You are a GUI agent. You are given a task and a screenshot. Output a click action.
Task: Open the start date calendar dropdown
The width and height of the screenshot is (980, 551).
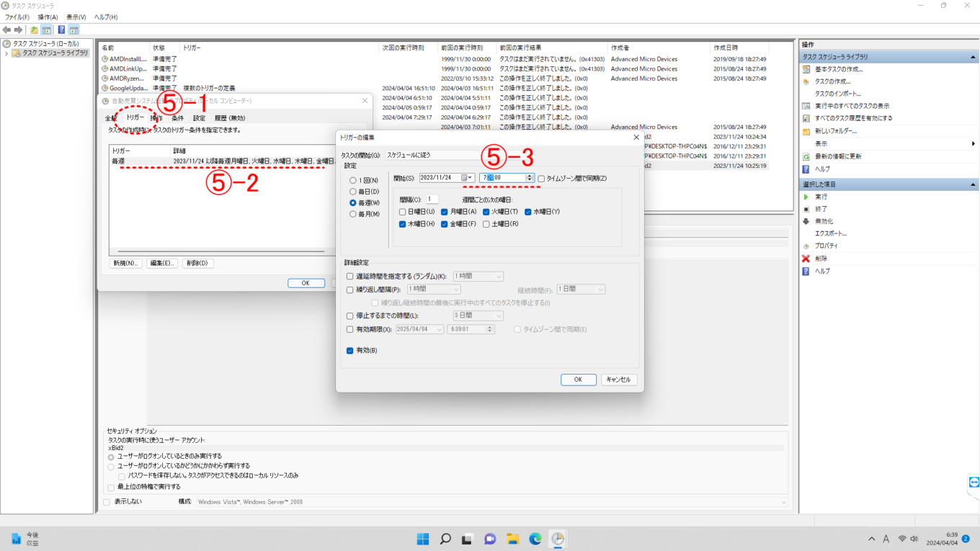tap(468, 178)
